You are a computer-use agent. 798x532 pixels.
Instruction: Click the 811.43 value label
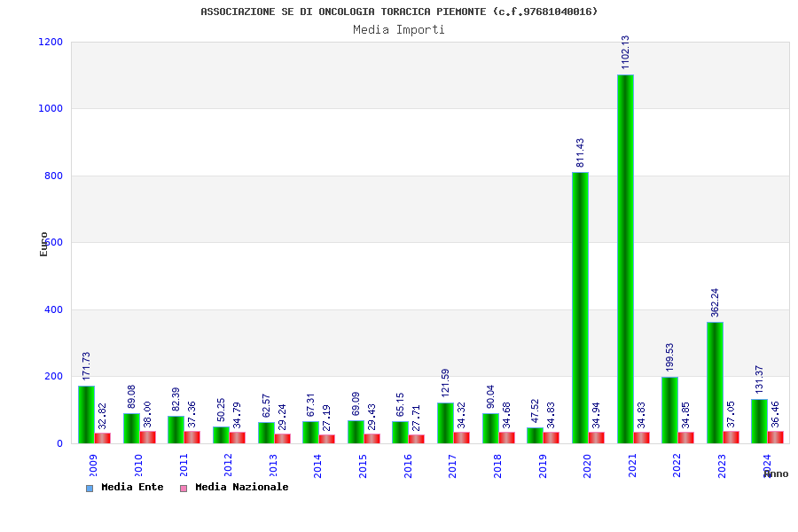tap(580, 153)
